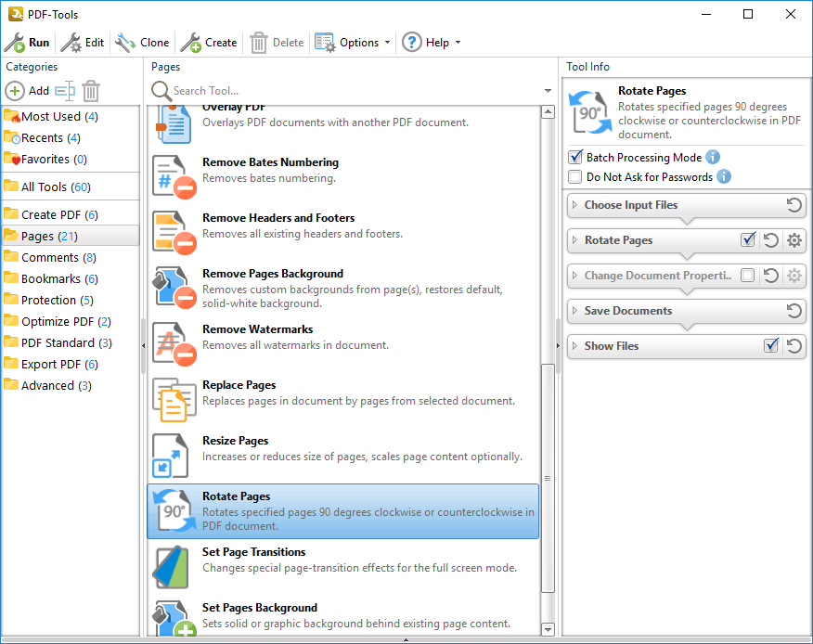Expand the Rotate Pages step
The height and width of the screenshot is (644, 813).
point(574,240)
